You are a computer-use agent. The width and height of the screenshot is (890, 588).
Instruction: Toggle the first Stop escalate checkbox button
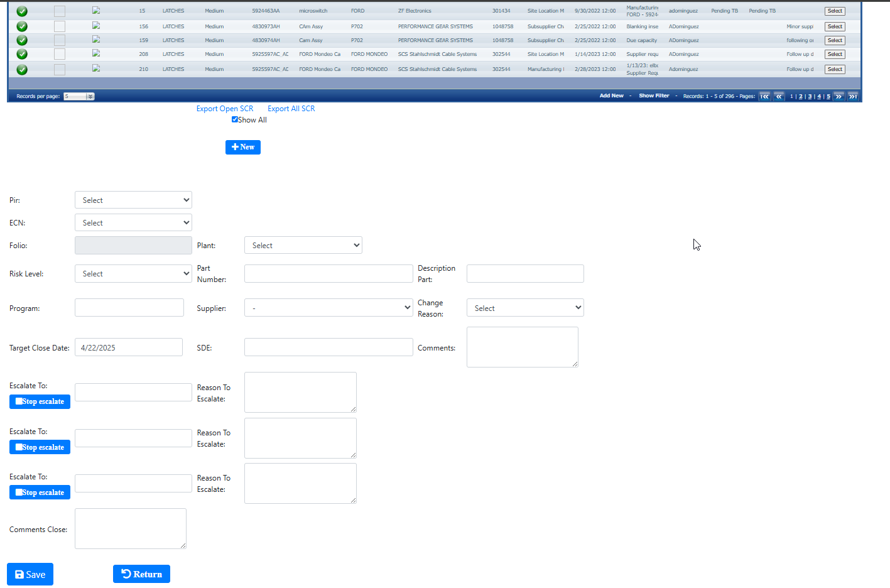click(x=40, y=401)
